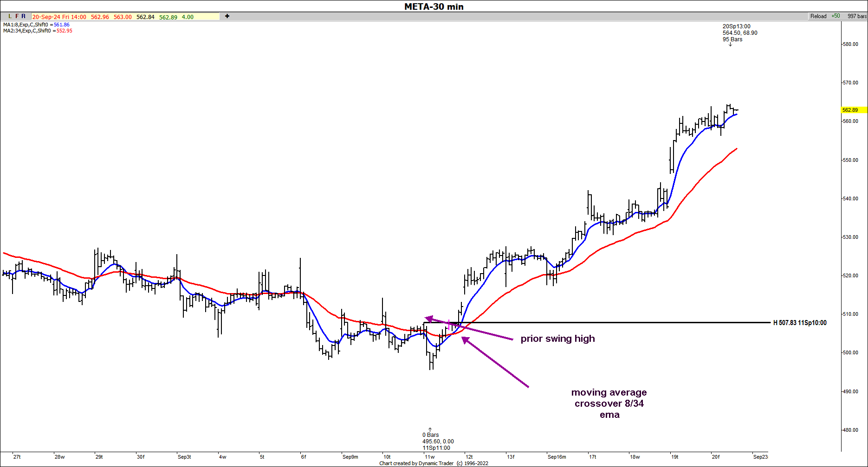The width and height of the screenshot is (868, 467).
Task: Click the 564.50, 68.90 swing high label
Action: point(740,33)
